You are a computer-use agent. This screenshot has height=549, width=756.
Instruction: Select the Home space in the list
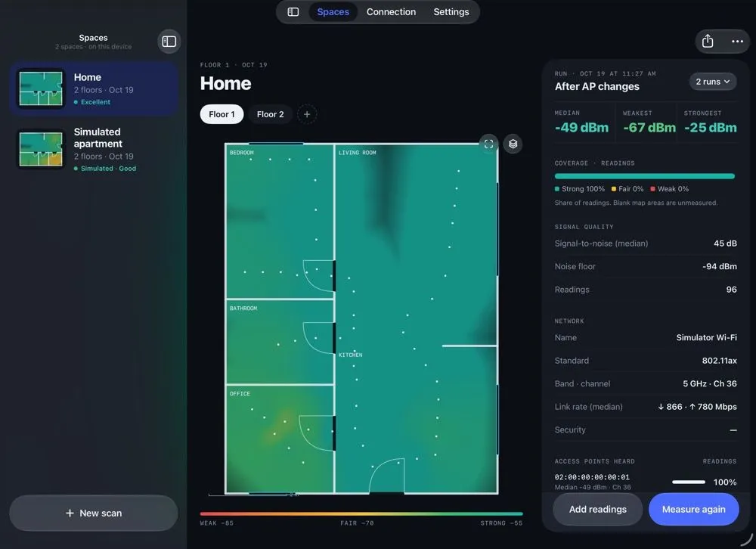coord(94,88)
